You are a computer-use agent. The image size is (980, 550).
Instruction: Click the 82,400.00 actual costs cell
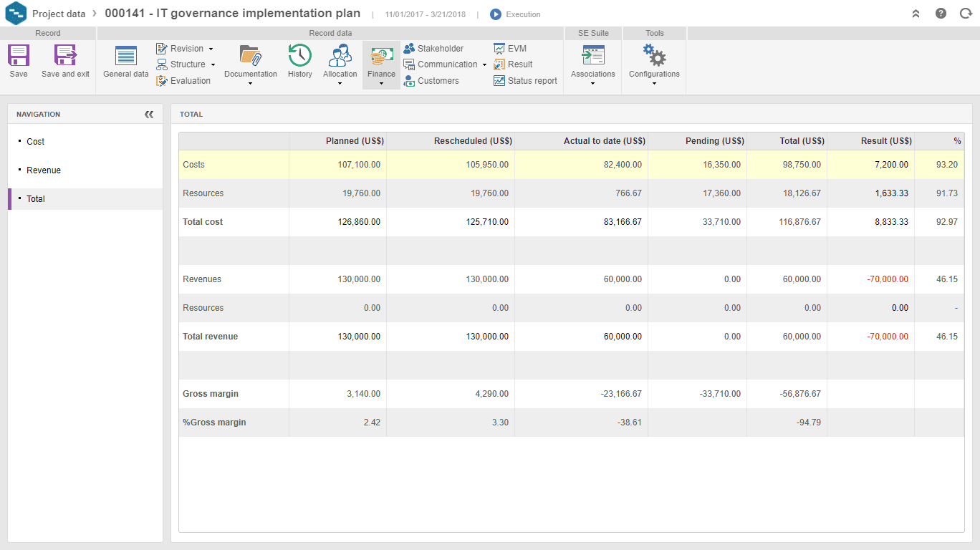click(582, 165)
